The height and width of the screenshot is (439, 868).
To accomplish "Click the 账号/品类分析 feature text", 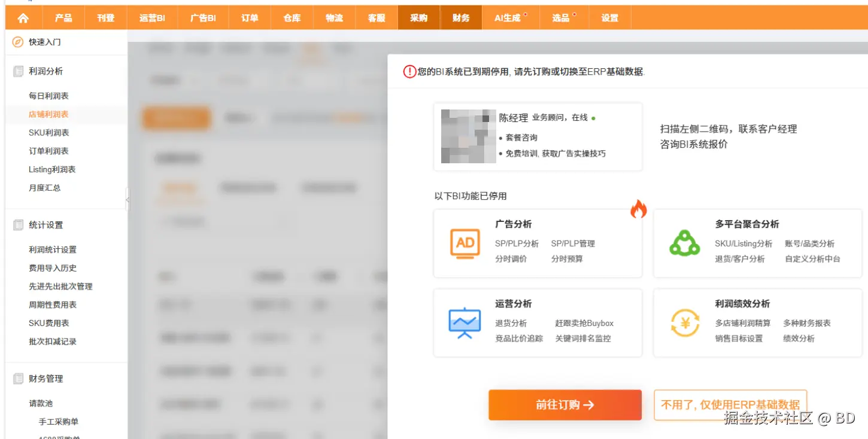I will click(810, 244).
